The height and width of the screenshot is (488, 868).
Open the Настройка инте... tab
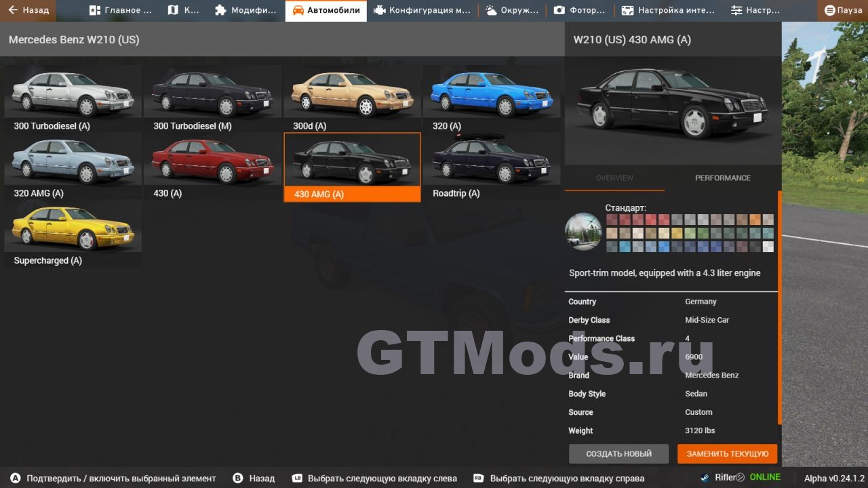coord(668,10)
